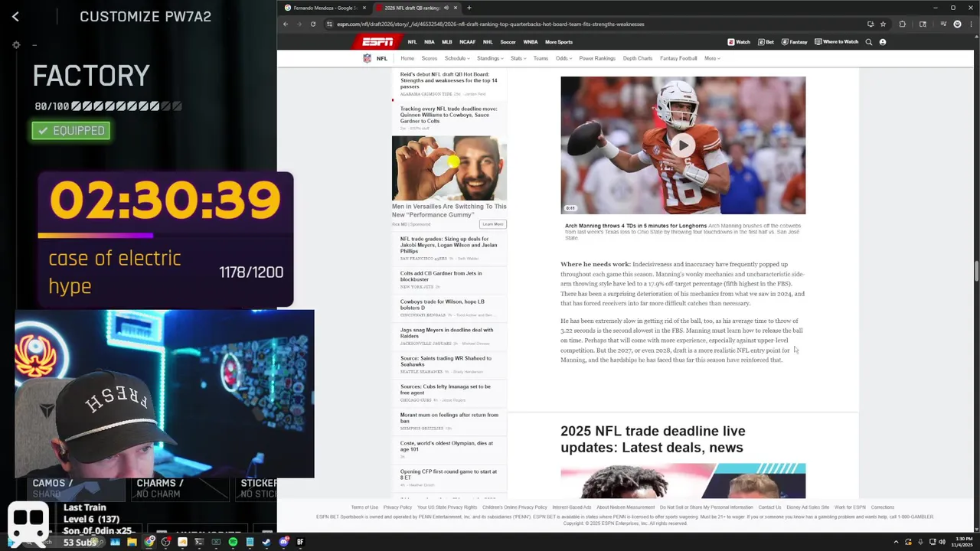Viewport: 980px width, 551px height.
Task: Click Contact Us footer link
Action: tap(769, 507)
